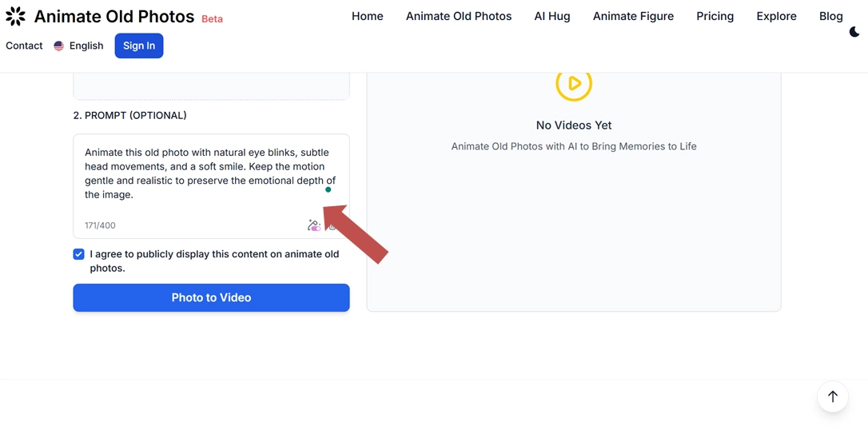This screenshot has height=430, width=868.
Task: Click the scroll-to-top arrow button
Action: (x=832, y=396)
